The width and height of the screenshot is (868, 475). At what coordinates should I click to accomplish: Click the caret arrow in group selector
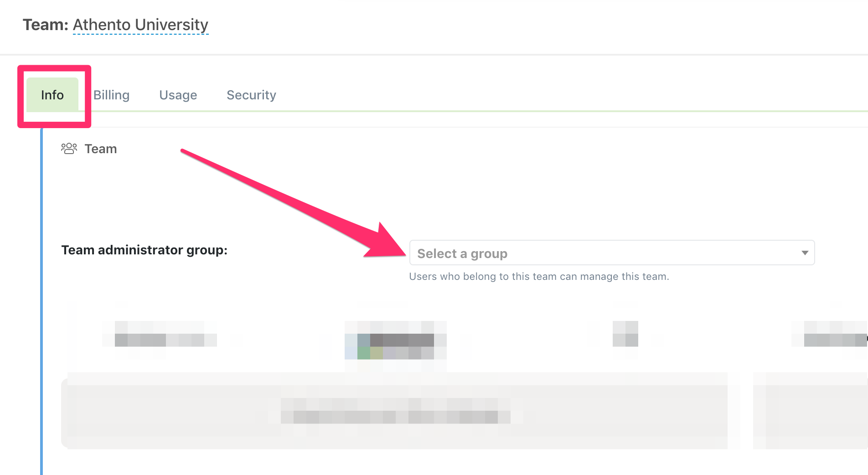(x=805, y=253)
